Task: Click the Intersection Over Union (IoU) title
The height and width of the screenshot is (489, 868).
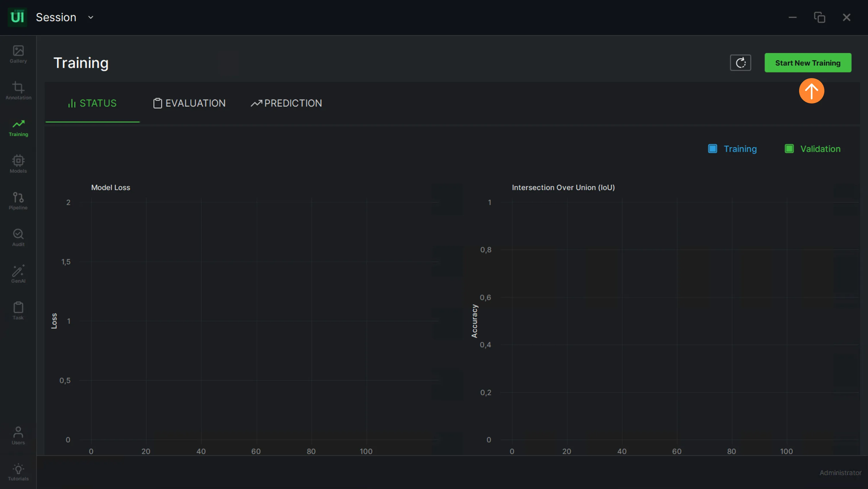Action: 563,188
